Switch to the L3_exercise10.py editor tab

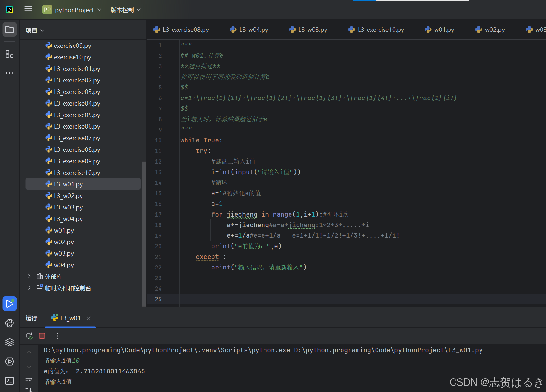click(x=381, y=30)
